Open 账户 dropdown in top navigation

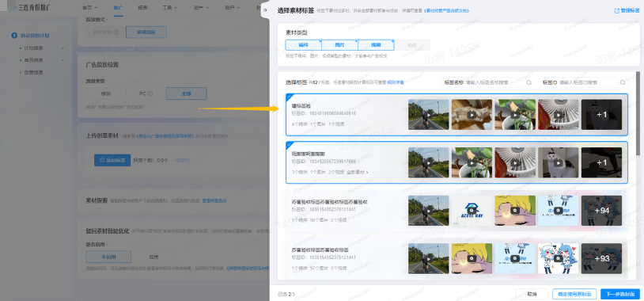click(x=232, y=8)
